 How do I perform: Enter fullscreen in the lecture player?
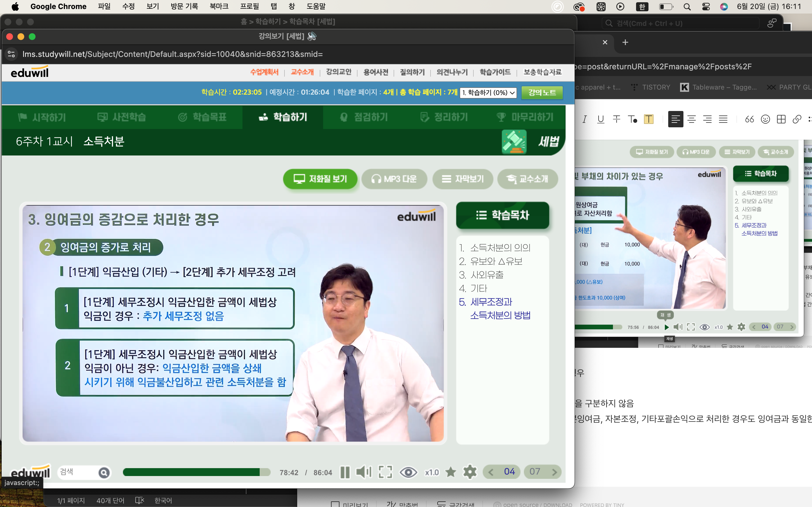385,472
